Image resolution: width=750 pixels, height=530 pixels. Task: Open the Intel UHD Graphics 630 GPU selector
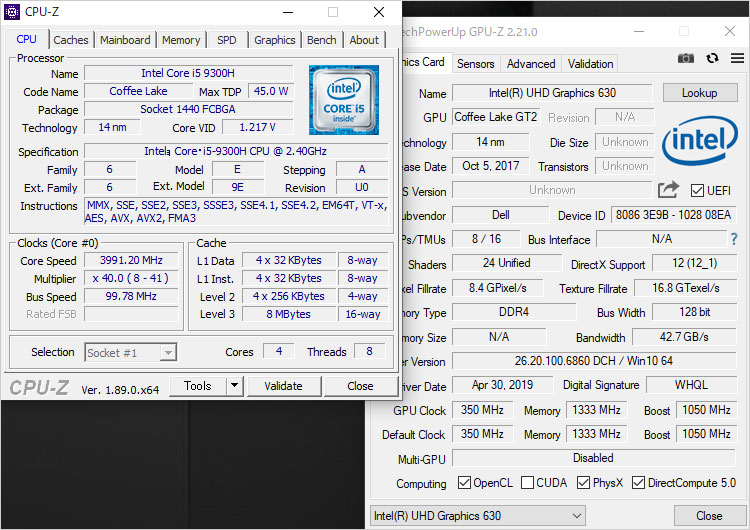pyautogui.click(x=477, y=516)
